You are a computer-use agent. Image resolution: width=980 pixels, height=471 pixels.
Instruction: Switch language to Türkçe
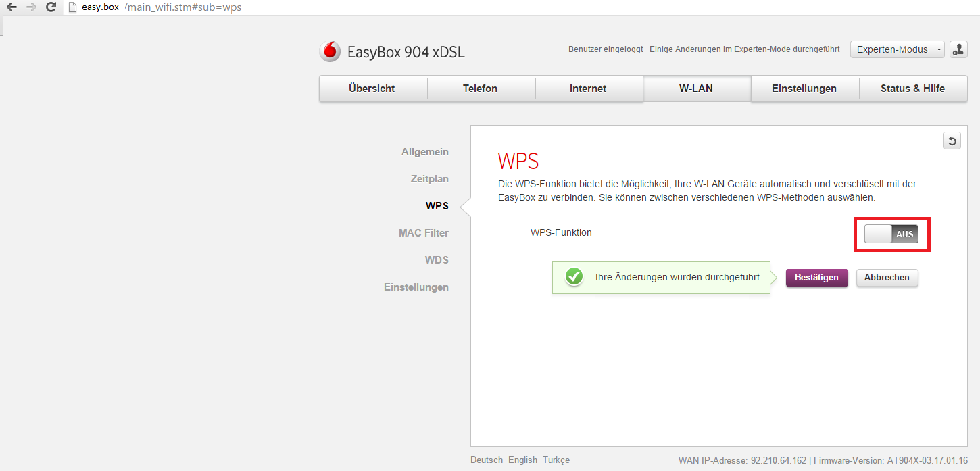(556, 460)
